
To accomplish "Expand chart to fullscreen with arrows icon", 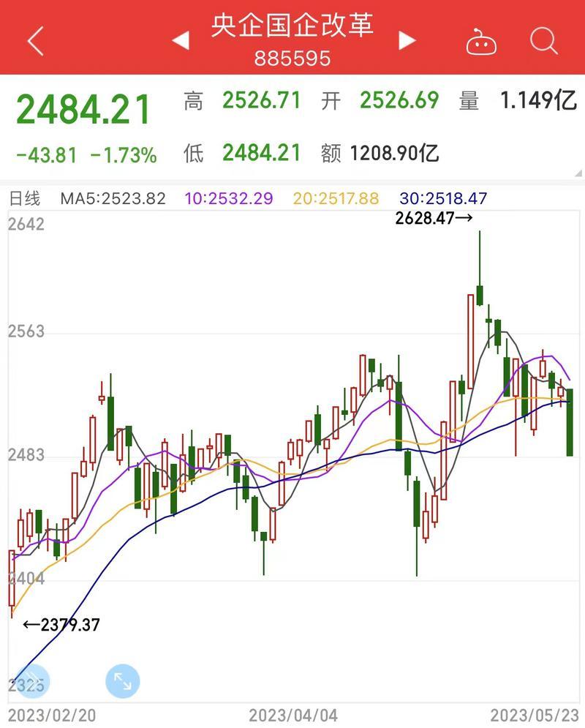I will click(x=122, y=682).
